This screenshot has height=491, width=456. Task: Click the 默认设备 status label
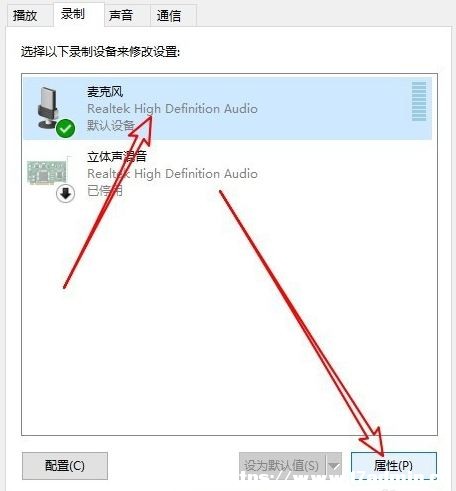[111, 126]
